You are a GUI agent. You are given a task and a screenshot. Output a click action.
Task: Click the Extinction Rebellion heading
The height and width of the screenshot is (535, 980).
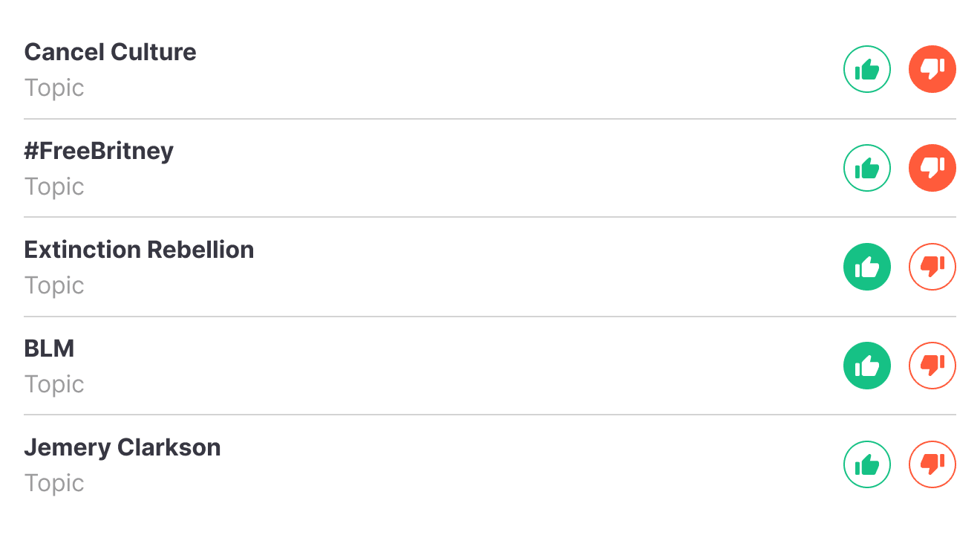[139, 250]
